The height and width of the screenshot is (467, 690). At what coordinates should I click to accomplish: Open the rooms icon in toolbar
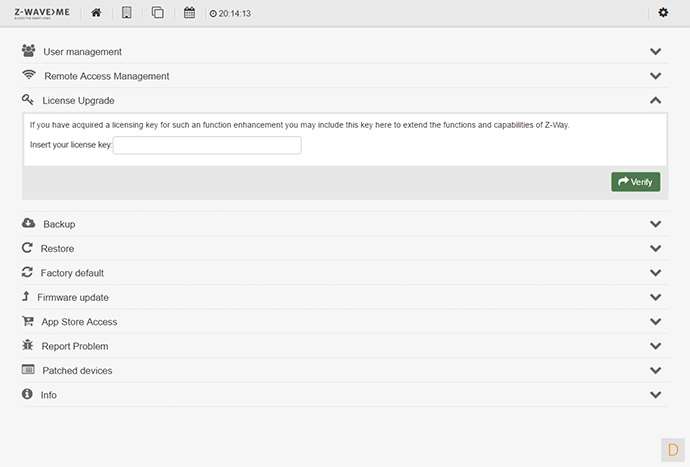pyautogui.click(x=157, y=13)
